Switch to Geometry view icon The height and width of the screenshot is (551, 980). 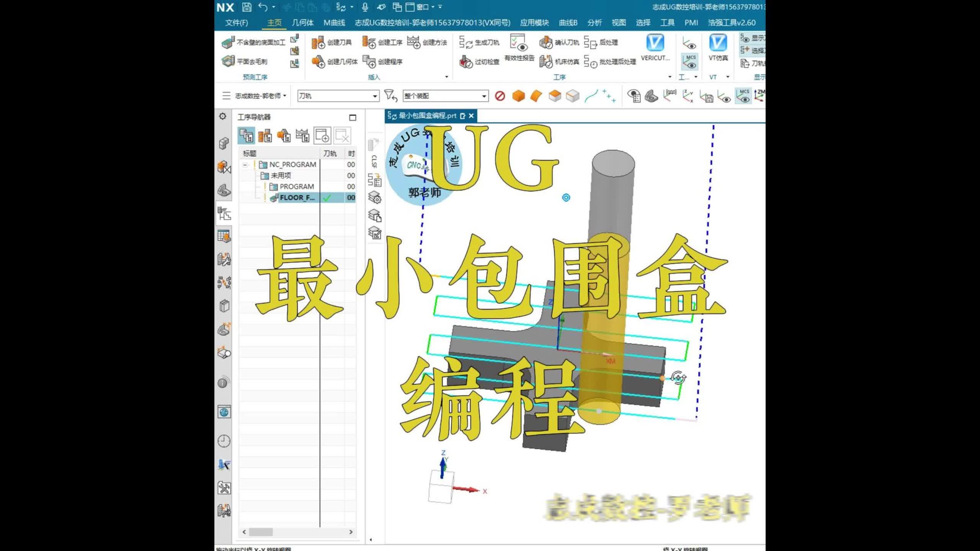[284, 135]
